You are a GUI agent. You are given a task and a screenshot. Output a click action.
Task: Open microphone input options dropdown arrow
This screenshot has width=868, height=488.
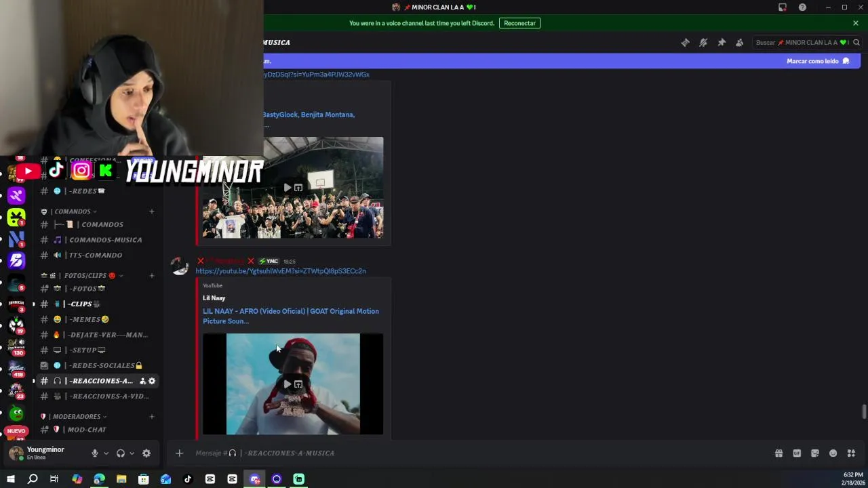(106, 453)
